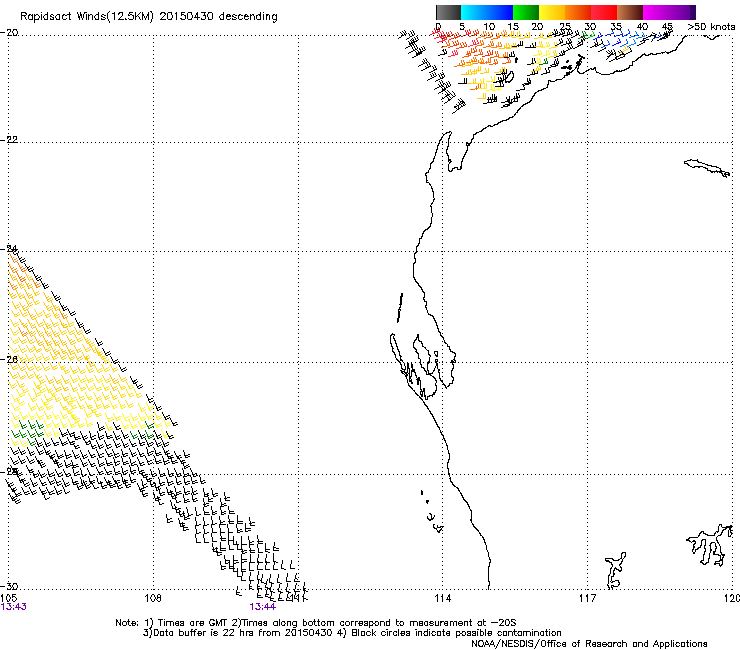Click the 13:44 time label
Image resolution: width=740 pixels, height=650 pixels.
262,607
